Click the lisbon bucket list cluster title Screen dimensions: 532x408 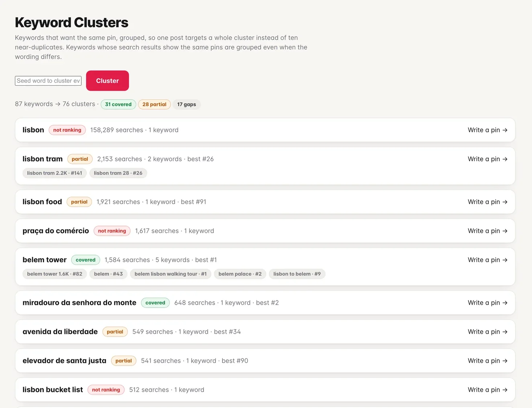53,390
